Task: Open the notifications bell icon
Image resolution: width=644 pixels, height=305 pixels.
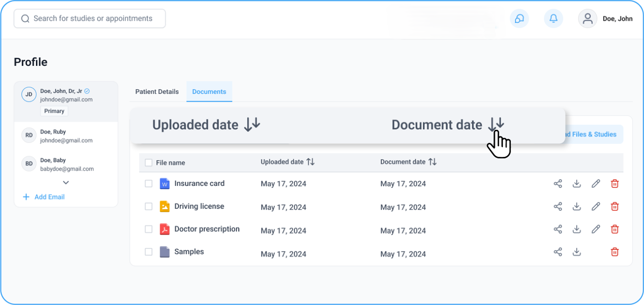Action: coord(553,19)
